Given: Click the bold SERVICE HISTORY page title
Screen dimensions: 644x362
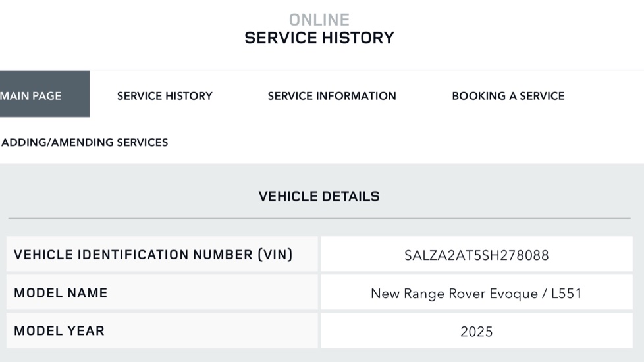Looking at the screenshot, I should pyautogui.click(x=319, y=38).
